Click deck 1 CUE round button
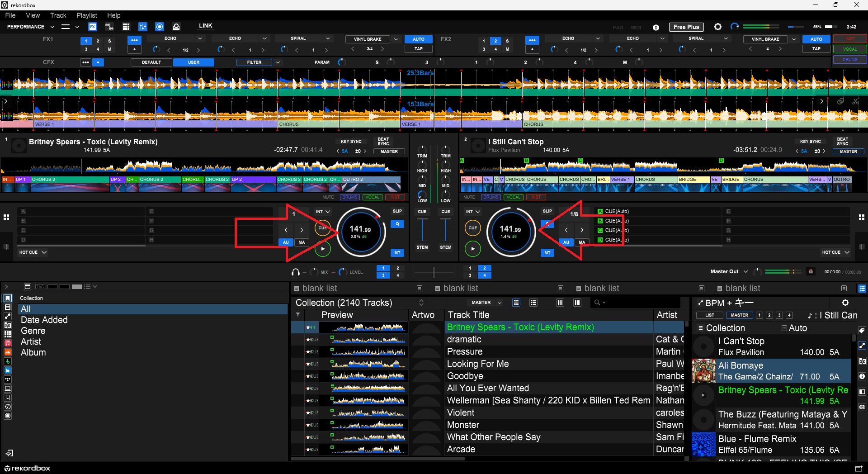The height and width of the screenshot is (474, 868). (x=322, y=228)
